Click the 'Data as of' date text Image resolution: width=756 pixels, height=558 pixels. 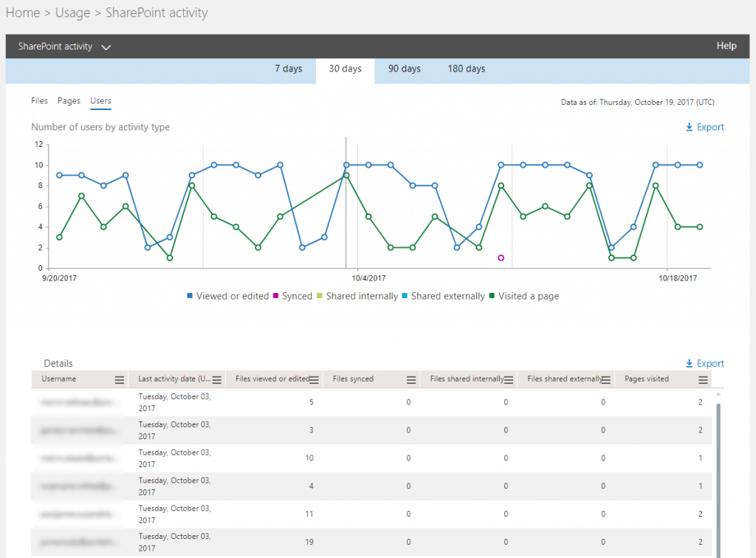click(637, 102)
